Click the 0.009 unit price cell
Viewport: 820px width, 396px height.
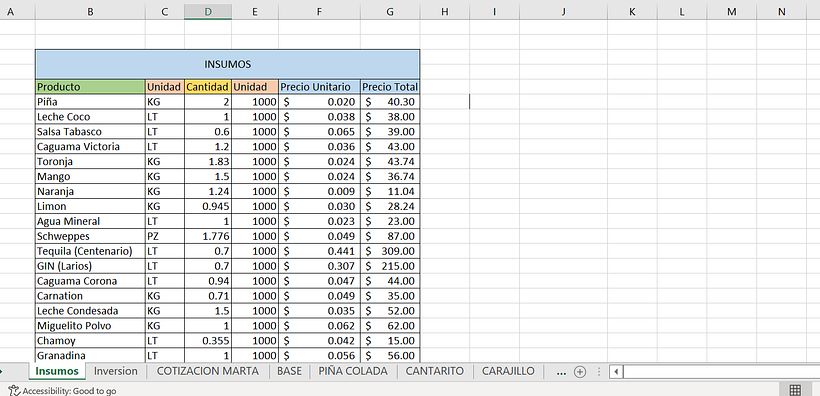(319, 191)
